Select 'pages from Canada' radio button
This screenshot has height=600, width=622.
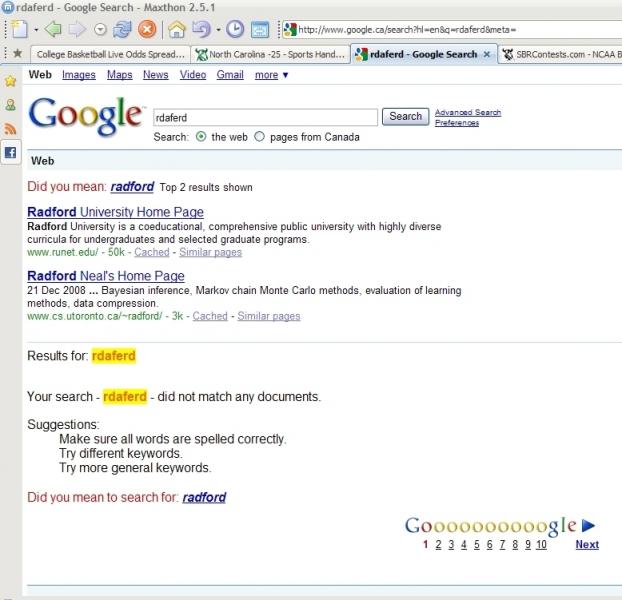click(x=260, y=136)
